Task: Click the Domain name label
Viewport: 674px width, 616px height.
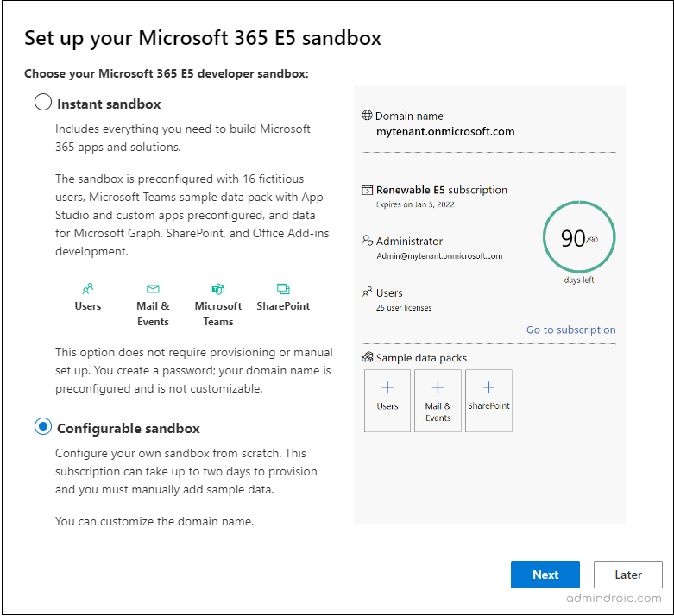Action: [409, 116]
